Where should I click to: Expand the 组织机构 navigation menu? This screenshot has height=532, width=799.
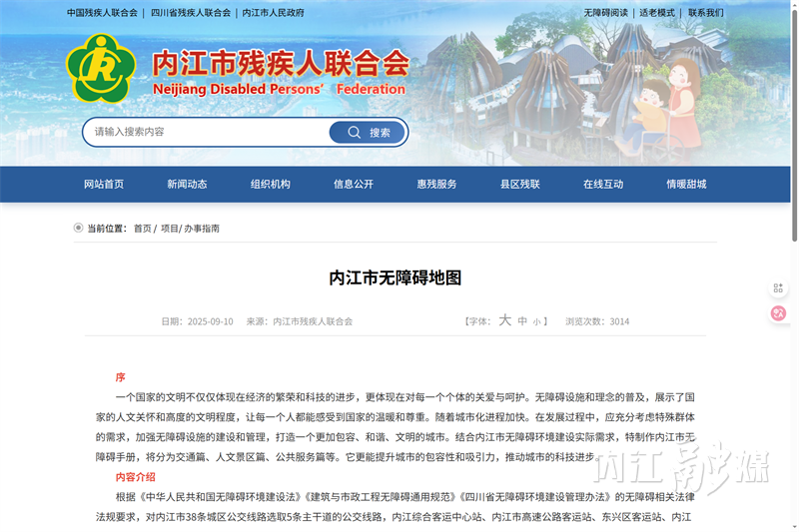click(270, 184)
